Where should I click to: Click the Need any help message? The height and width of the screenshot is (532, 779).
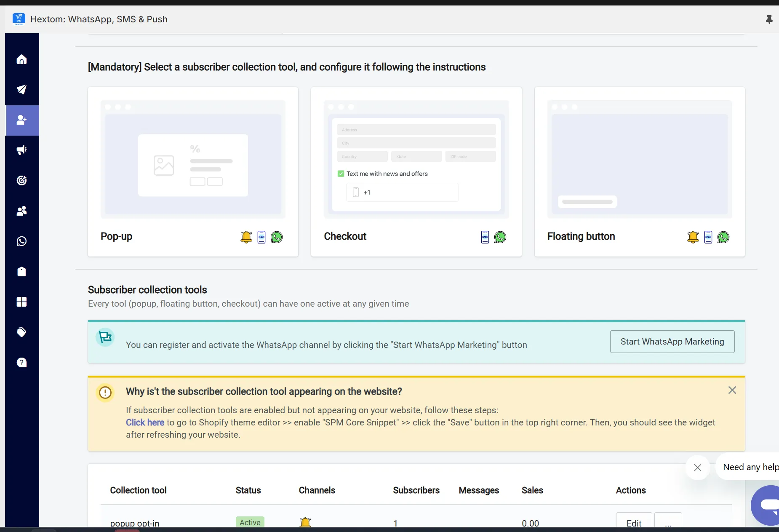coord(750,467)
